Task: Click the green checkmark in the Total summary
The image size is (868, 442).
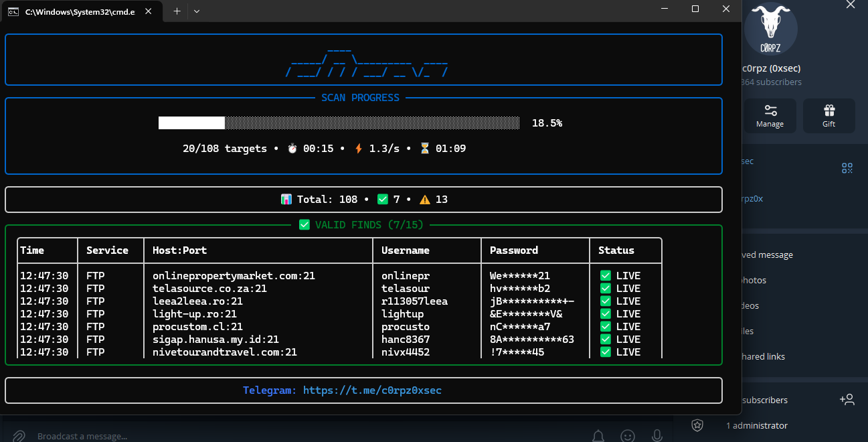Action: coord(383,199)
